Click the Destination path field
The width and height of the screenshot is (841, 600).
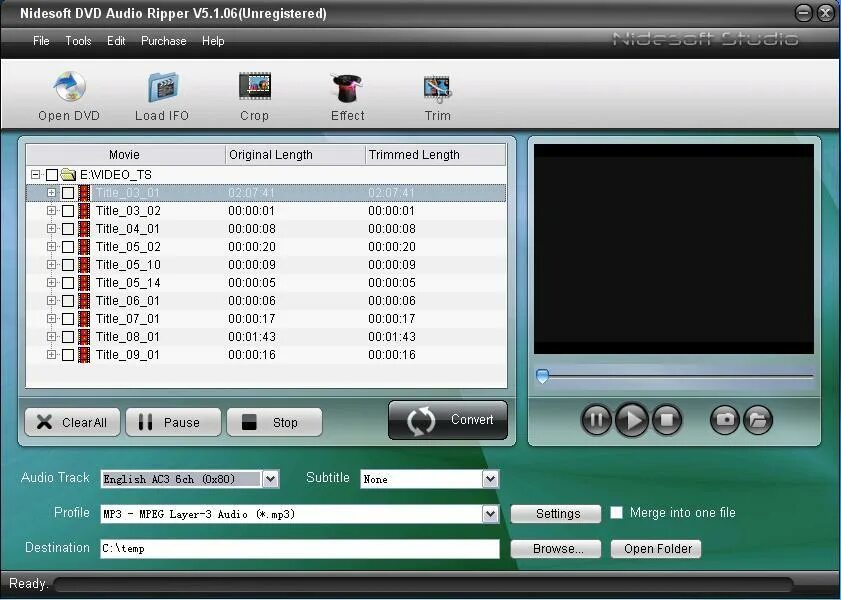(x=300, y=549)
